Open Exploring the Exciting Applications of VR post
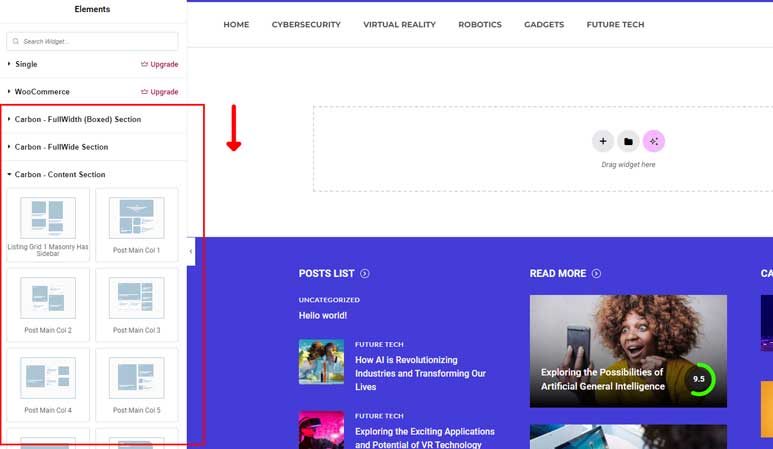 424,438
